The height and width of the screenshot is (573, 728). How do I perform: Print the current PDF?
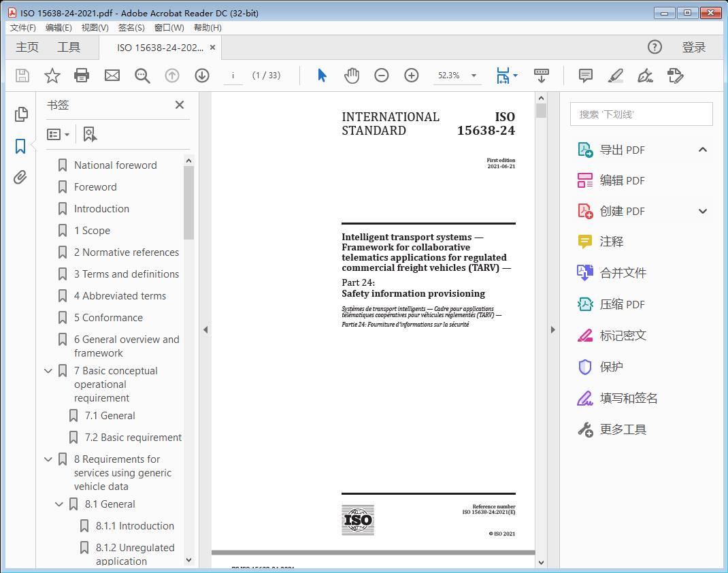point(82,75)
